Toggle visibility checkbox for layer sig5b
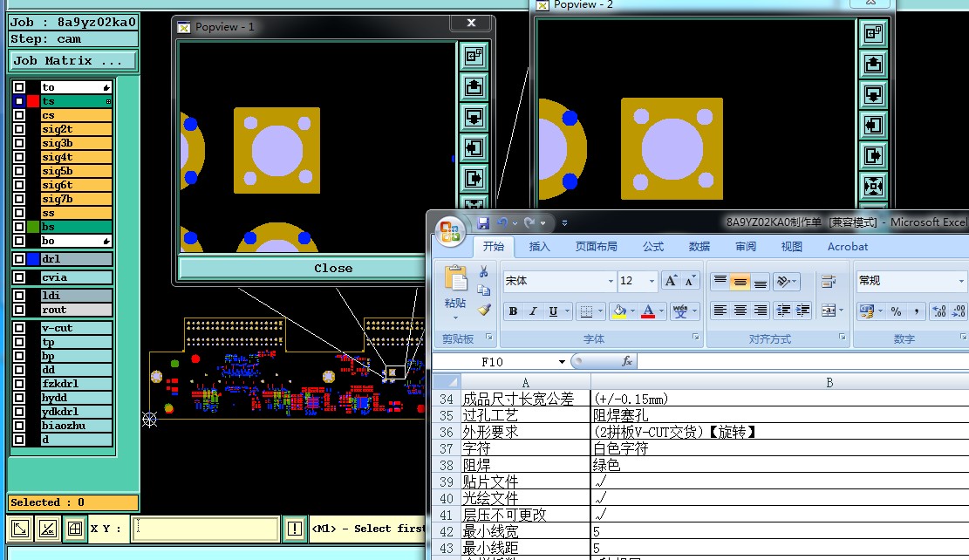The image size is (969, 560). [19, 171]
